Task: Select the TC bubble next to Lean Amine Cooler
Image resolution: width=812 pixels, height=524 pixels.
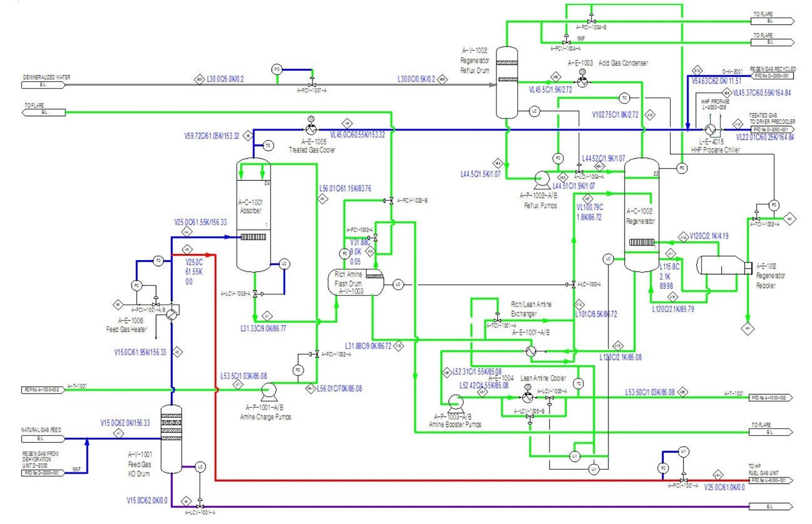Action: pyautogui.click(x=578, y=383)
